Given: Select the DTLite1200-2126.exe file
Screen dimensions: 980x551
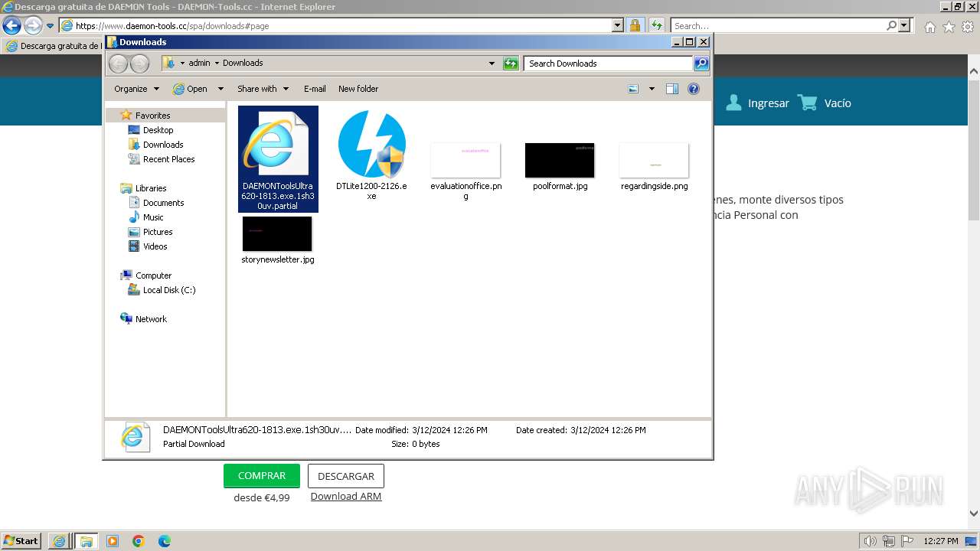Looking at the screenshot, I should (371, 155).
